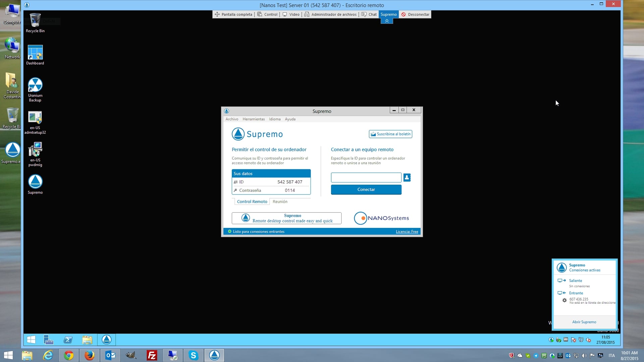Open the remote Recycle Bin icon

tap(35, 23)
